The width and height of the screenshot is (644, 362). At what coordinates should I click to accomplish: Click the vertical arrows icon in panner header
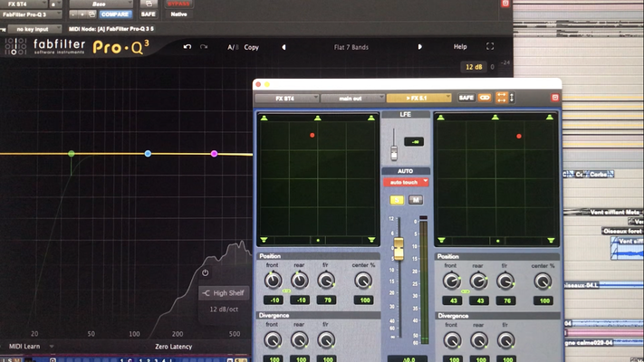pyautogui.click(x=512, y=98)
